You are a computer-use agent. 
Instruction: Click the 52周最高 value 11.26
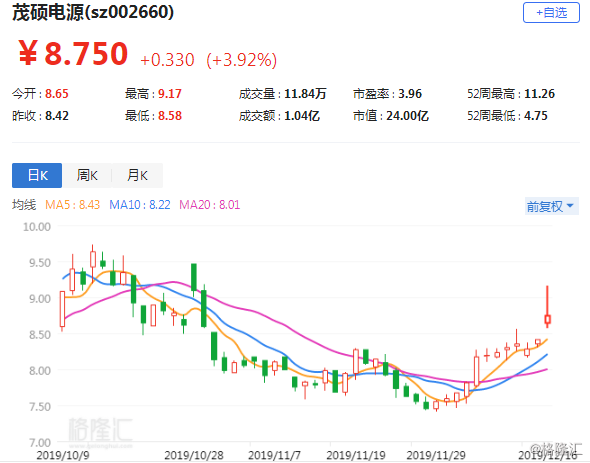tap(540, 93)
